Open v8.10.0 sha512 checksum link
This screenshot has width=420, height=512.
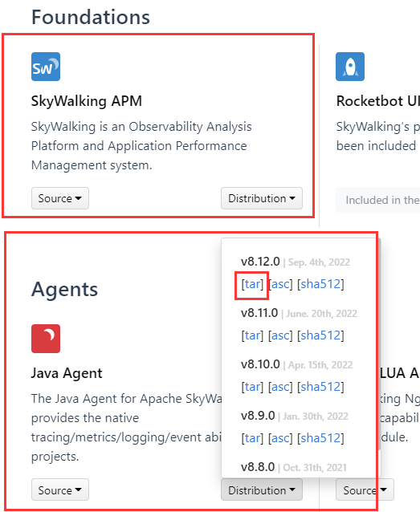tap(320, 387)
